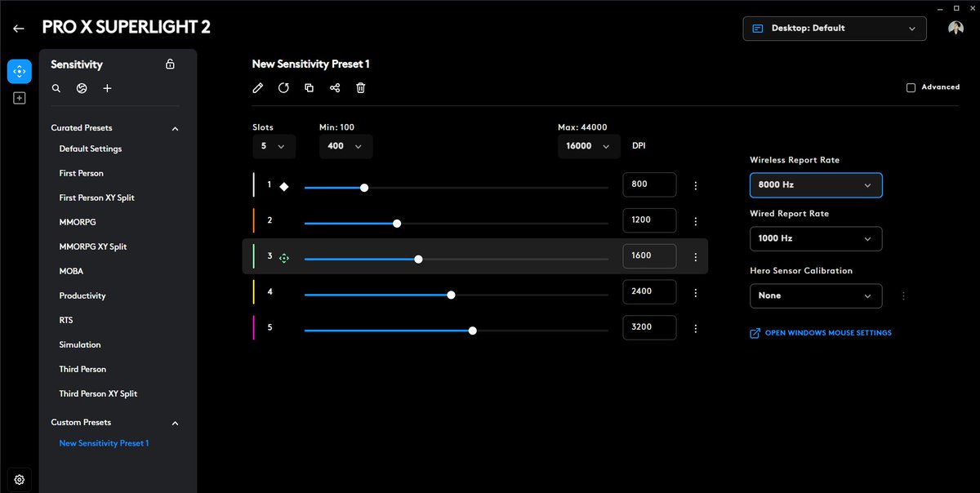Screen dimensions: 980x493
Task: Duplicate preset with copy icon
Action: [309, 87]
